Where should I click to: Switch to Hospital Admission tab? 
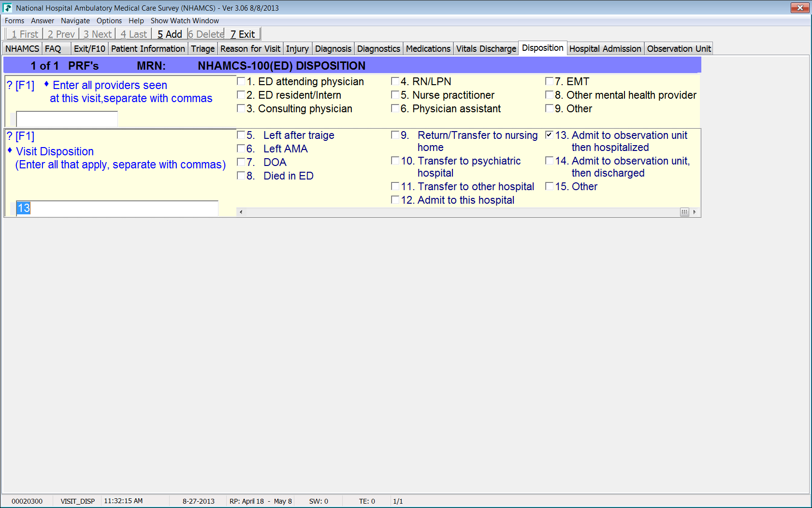pyautogui.click(x=605, y=48)
